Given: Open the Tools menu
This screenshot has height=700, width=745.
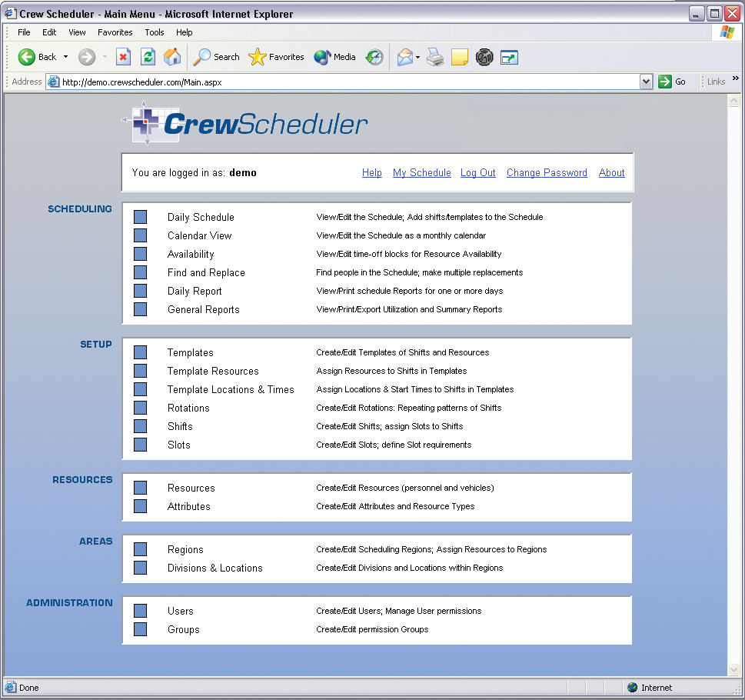Looking at the screenshot, I should [x=154, y=32].
